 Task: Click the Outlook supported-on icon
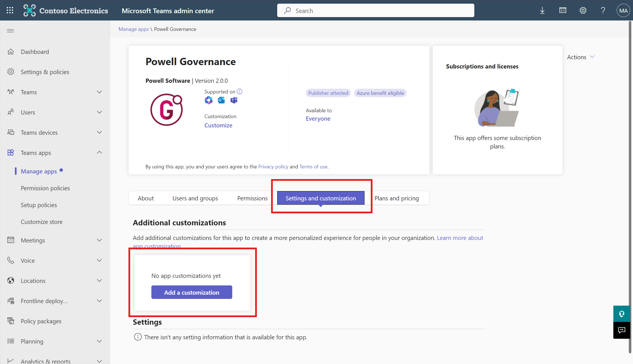click(x=221, y=100)
